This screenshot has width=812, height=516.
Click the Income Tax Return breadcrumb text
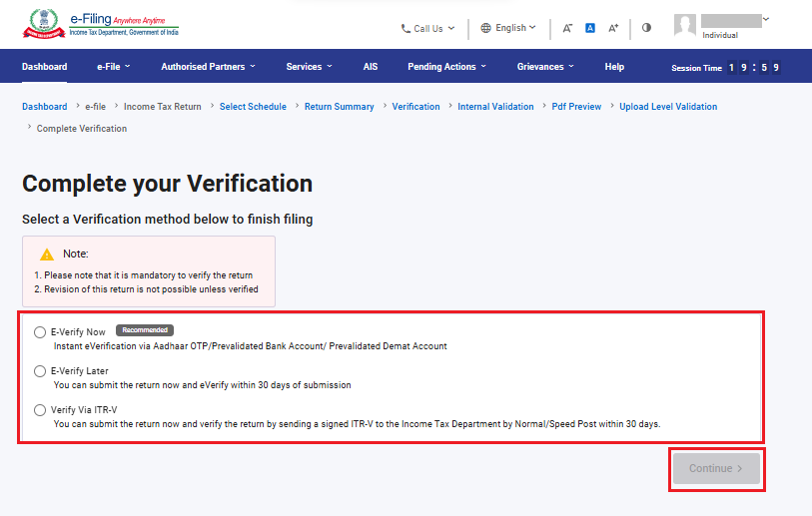pos(162,107)
